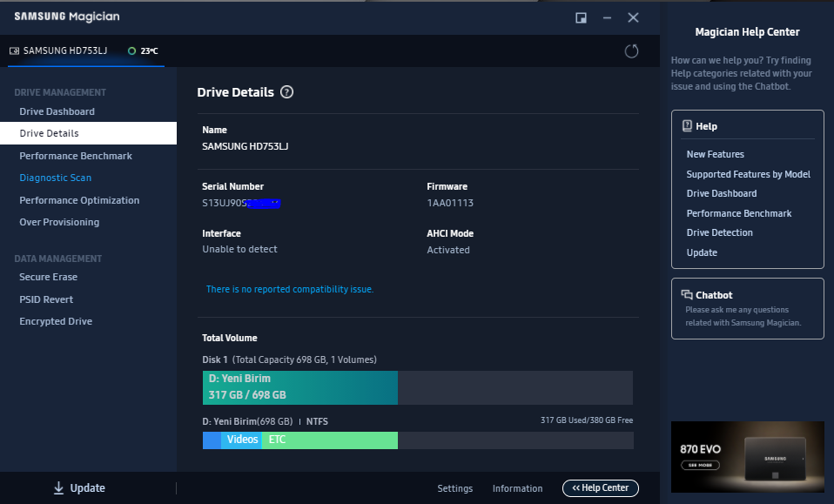834x504 pixels.
Task: Open Supported Features by Model help topic
Action: click(x=749, y=174)
